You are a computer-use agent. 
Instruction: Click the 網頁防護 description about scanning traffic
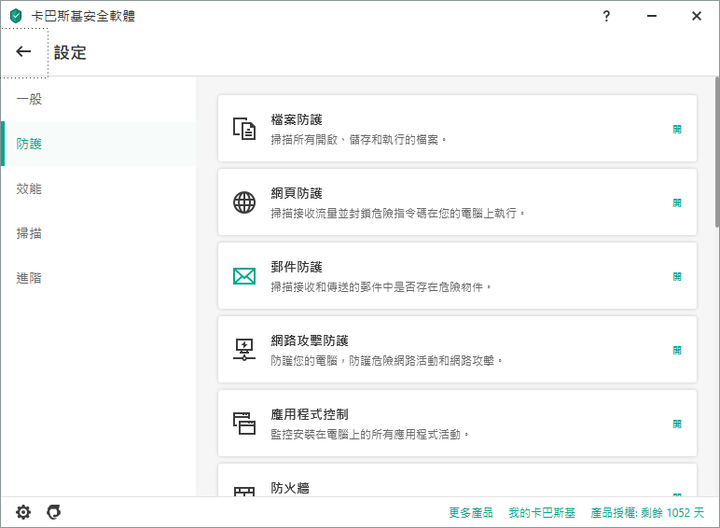click(398, 213)
